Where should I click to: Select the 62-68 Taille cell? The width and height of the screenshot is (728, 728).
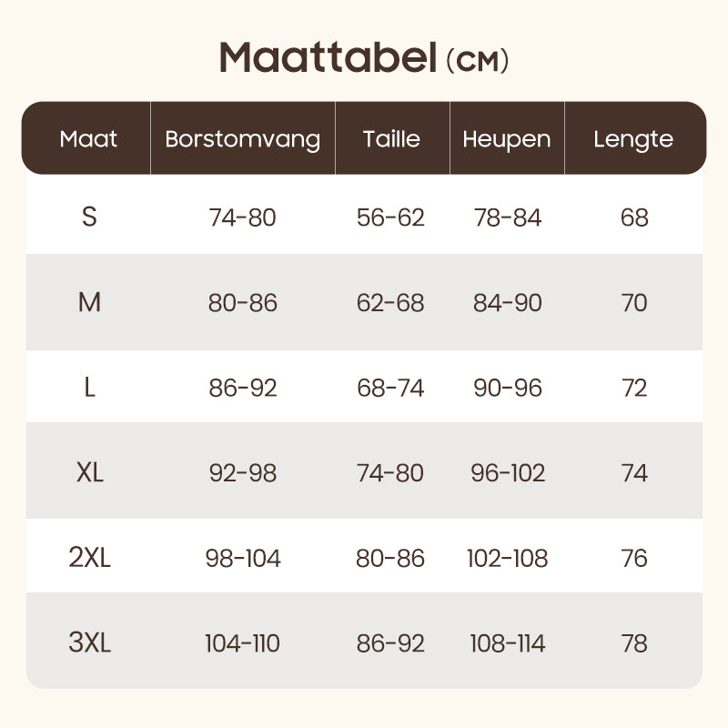(x=390, y=302)
